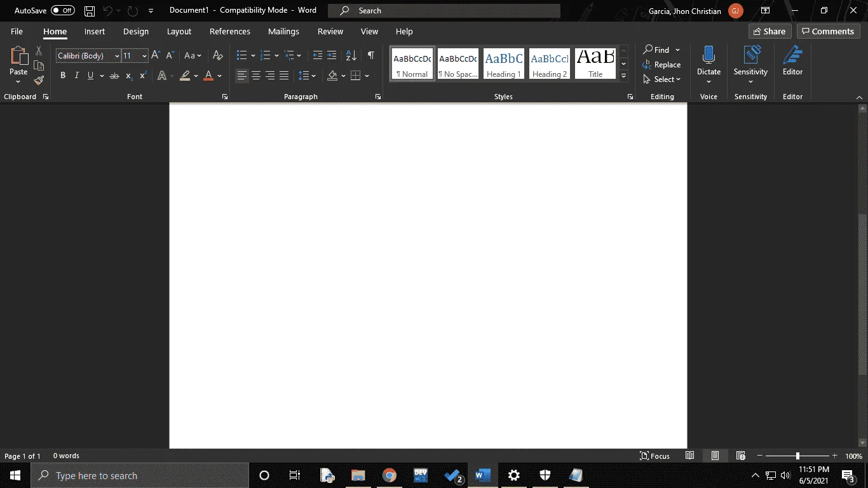Image resolution: width=868 pixels, height=488 pixels.
Task: Increase the paragraph indent
Action: coord(332,56)
